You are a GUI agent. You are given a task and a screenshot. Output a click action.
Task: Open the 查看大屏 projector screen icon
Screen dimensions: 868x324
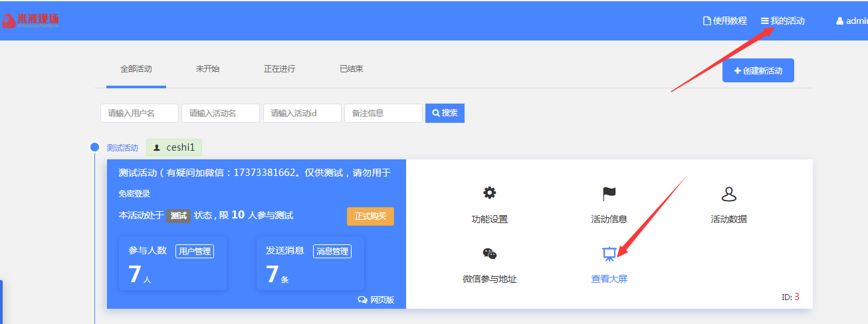[609, 254]
